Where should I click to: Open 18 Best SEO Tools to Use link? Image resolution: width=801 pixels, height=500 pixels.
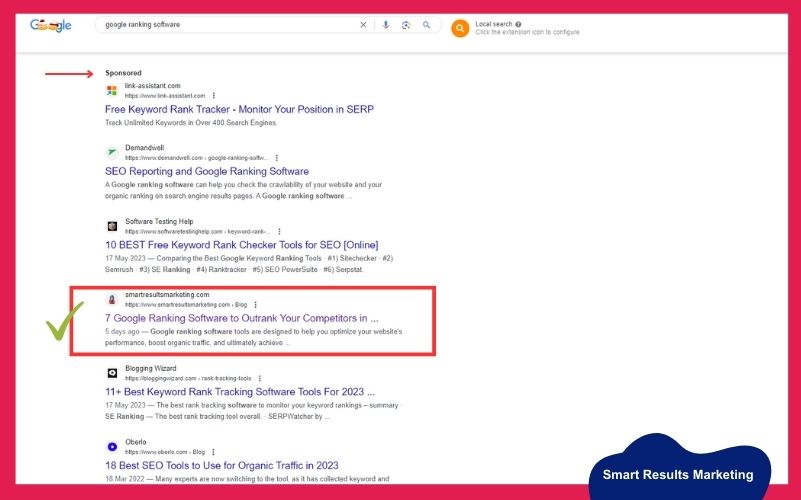(x=222, y=466)
